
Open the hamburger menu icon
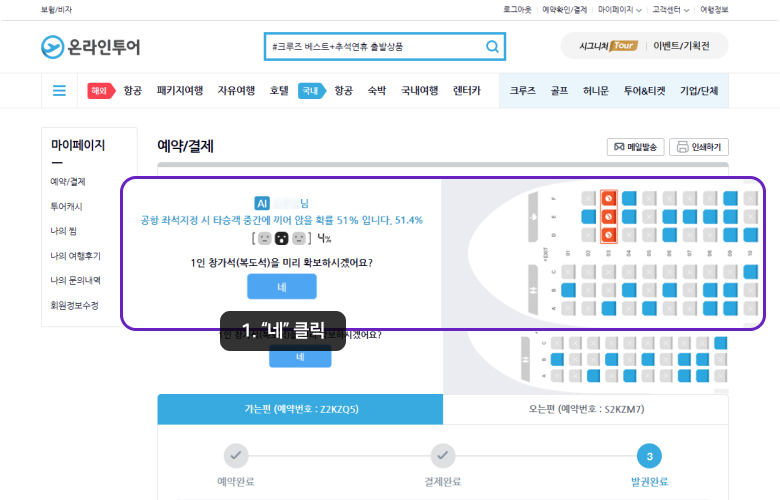pyautogui.click(x=59, y=90)
